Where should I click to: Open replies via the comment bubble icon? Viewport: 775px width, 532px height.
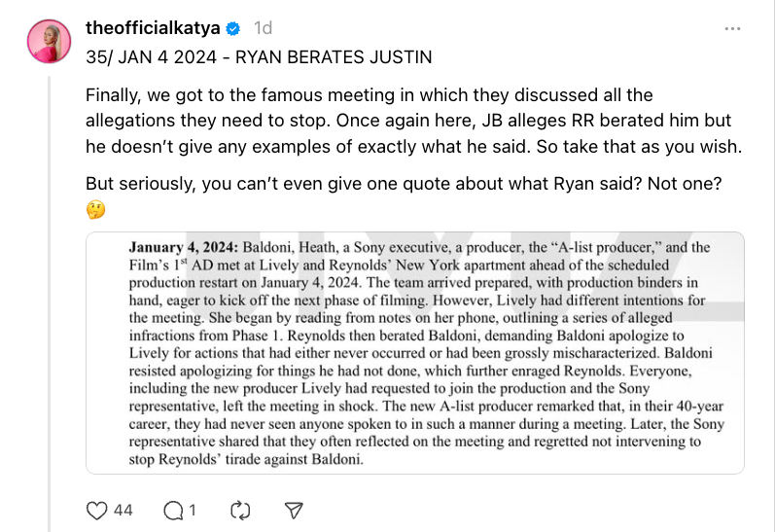(x=174, y=510)
